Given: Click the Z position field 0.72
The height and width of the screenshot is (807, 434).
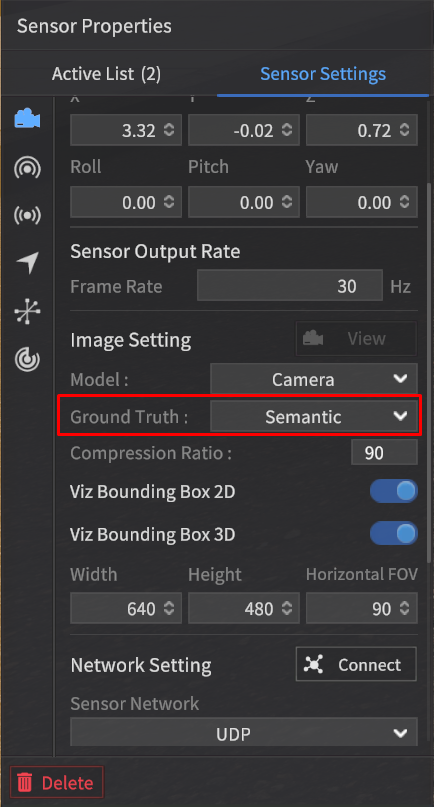Looking at the screenshot, I should pyautogui.click(x=362, y=130).
